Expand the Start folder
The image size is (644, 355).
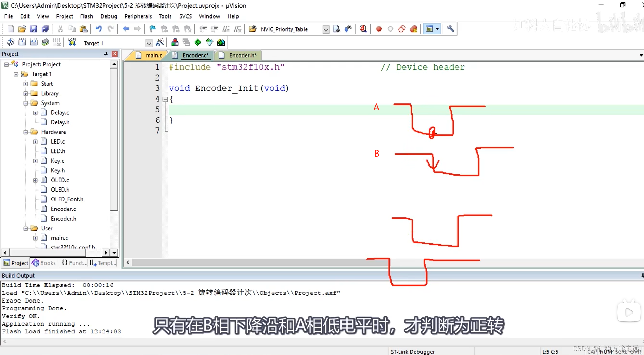point(26,84)
